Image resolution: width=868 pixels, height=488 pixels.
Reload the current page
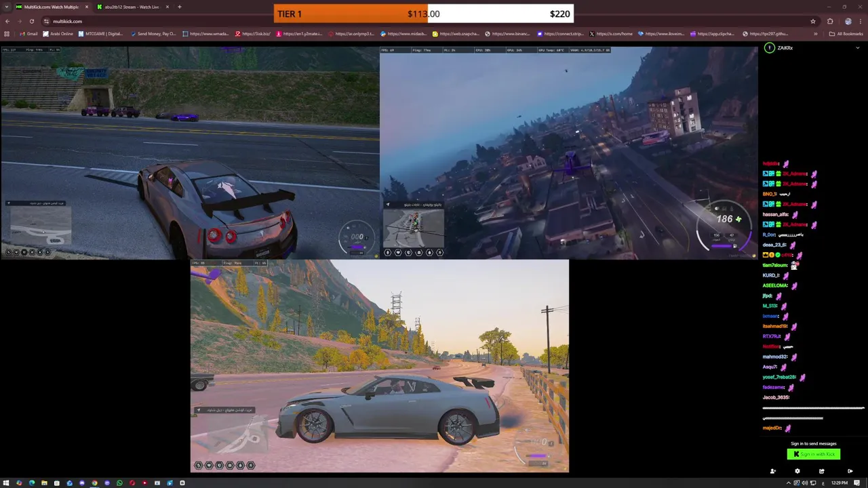point(31,21)
